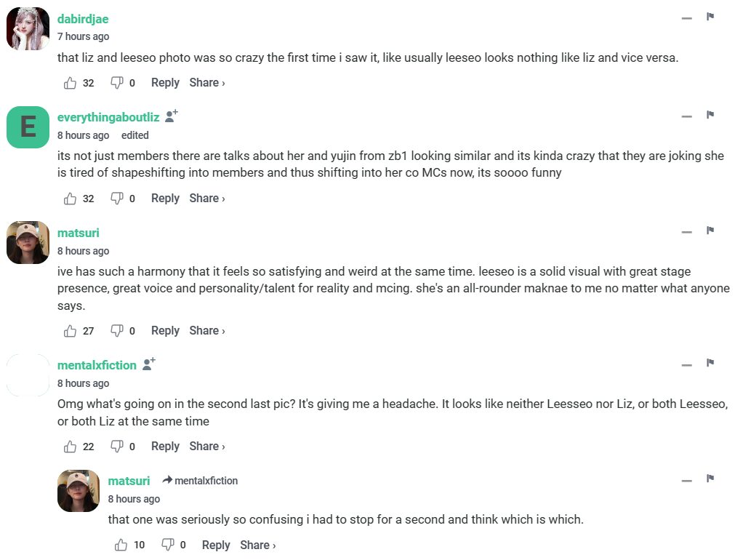743x560 pixels.
Task: Collapse mentalxfiction's comment thread
Action: tap(686, 364)
